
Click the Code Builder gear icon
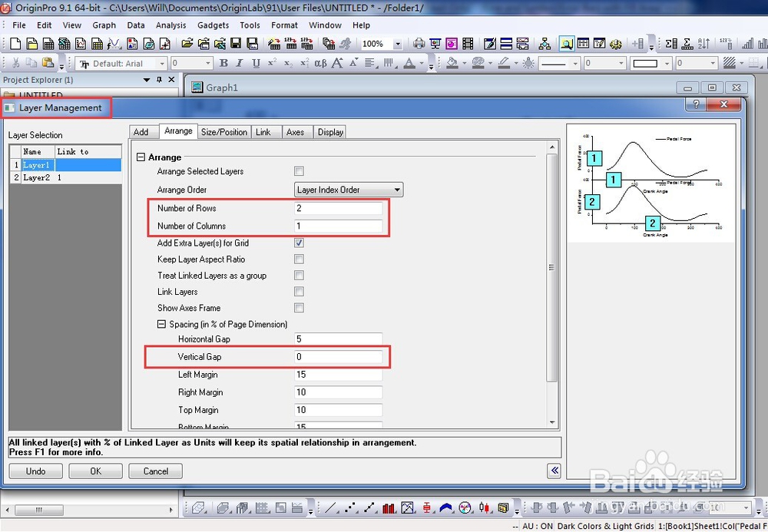pyautogui.click(x=616, y=44)
